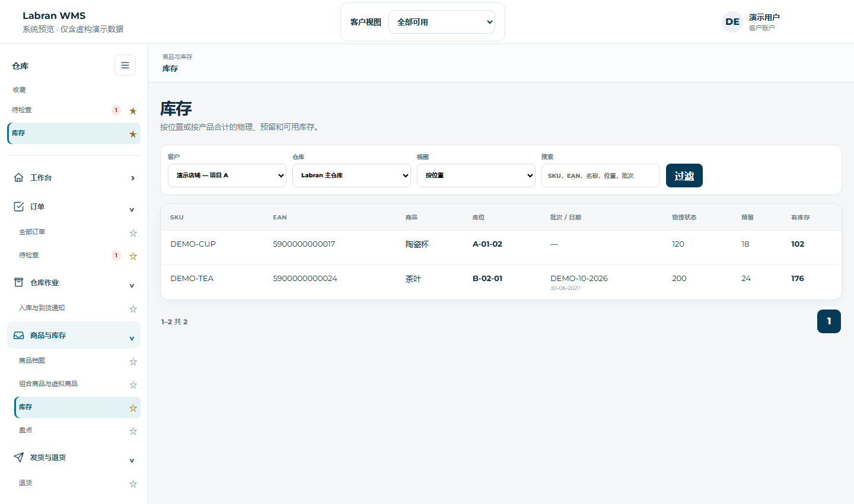Open 待检查 under 订单
Viewport: 854px width, 504px height.
(29, 255)
